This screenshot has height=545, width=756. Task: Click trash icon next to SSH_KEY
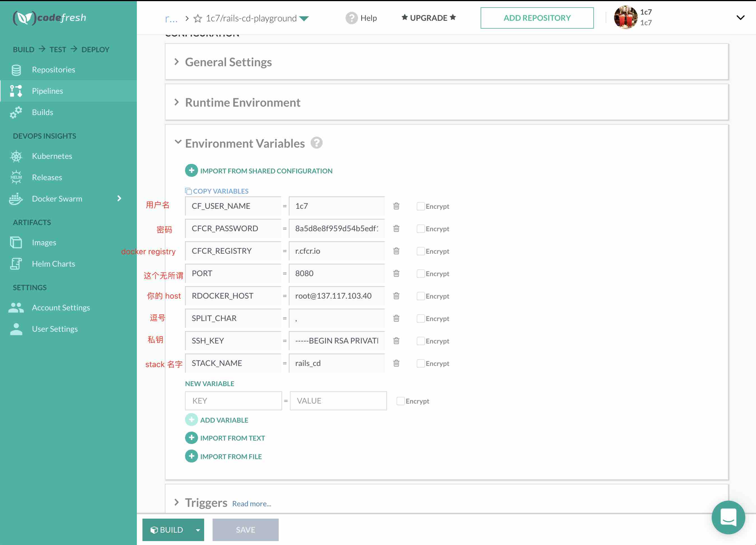(396, 340)
